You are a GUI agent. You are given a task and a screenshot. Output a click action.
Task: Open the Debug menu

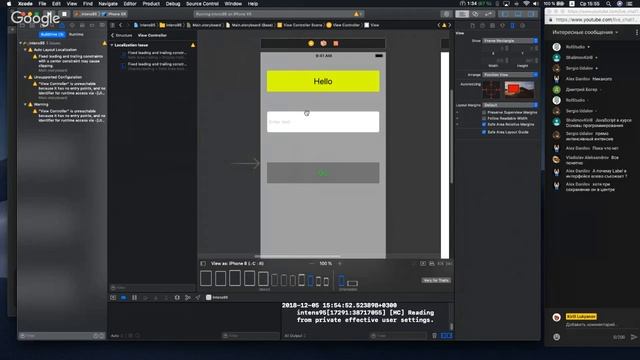pyautogui.click(x=173, y=4)
